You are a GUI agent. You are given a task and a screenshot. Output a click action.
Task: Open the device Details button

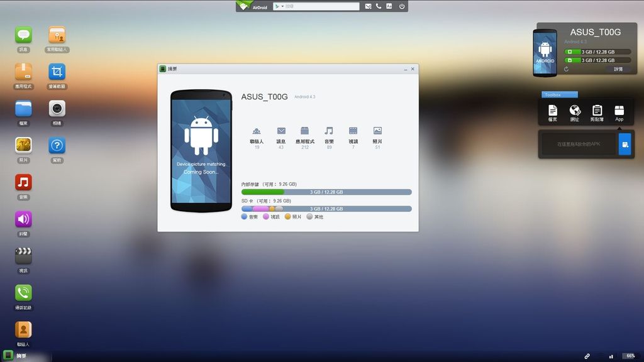618,69
